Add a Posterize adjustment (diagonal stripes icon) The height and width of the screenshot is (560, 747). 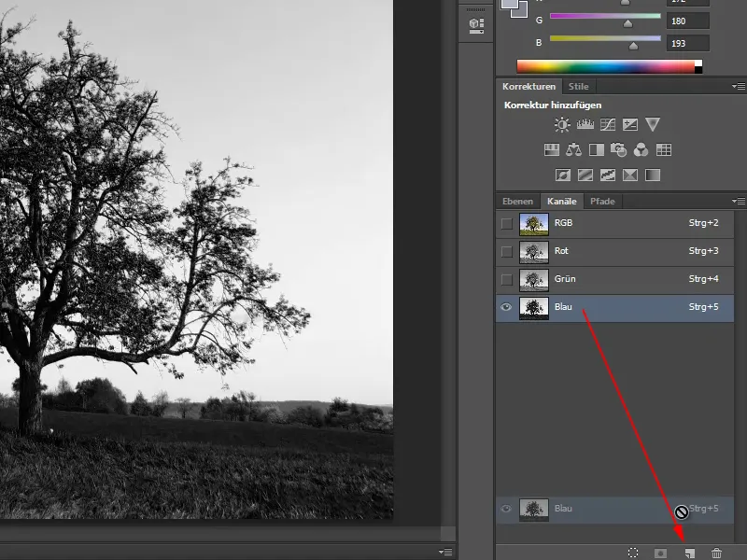585,175
